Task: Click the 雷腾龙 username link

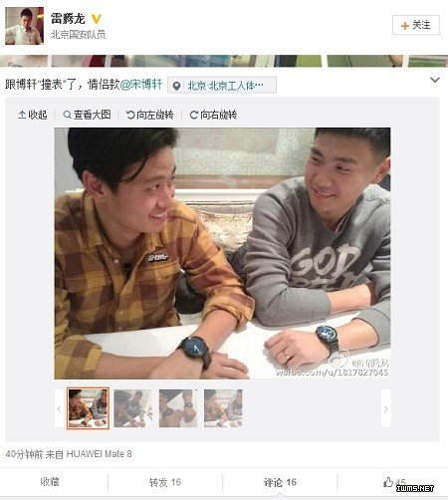Action: click(x=68, y=19)
